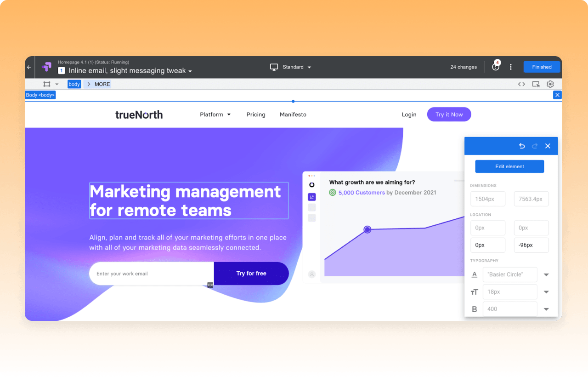Open the Manifesto nav link

tap(293, 114)
